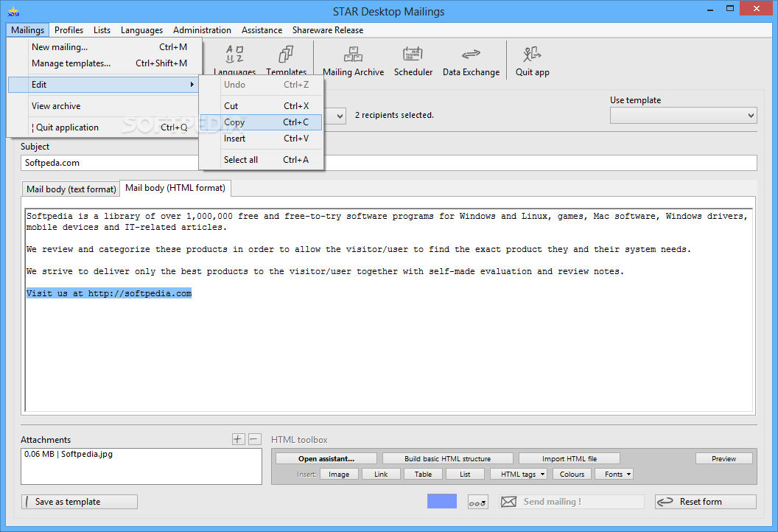Open the Templates toolbar icon
This screenshot has width=778, height=532.
pyautogui.click(x=287, y=58)
